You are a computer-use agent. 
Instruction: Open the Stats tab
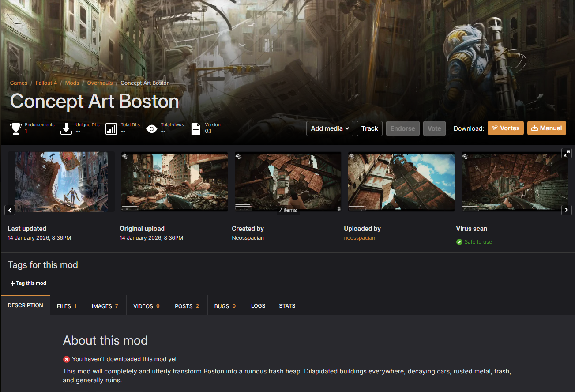coord(287,306)
